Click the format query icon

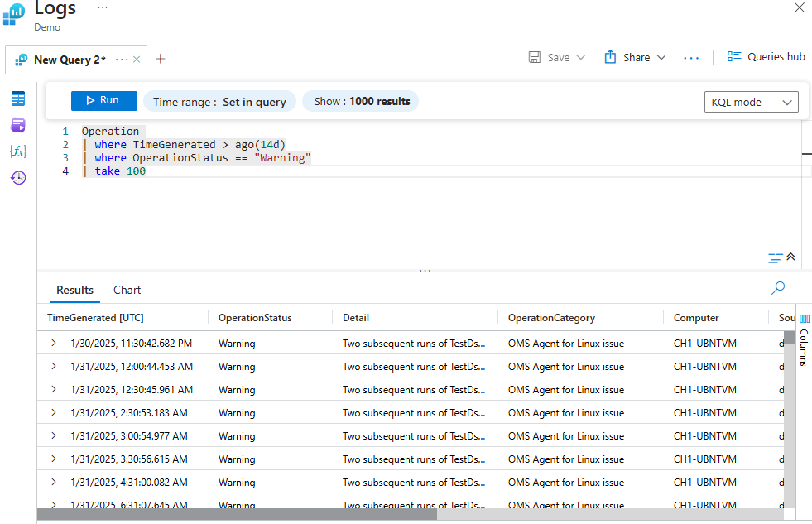point(776,257)
